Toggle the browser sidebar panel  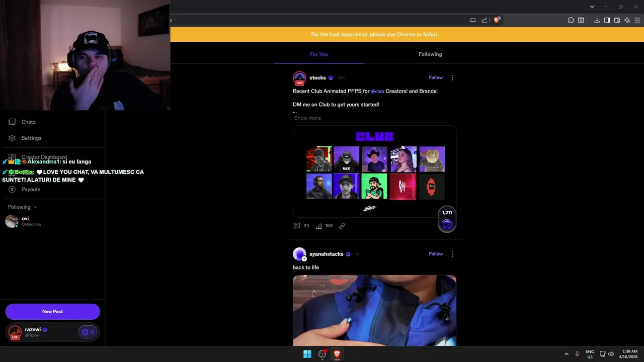coord(607,20)
